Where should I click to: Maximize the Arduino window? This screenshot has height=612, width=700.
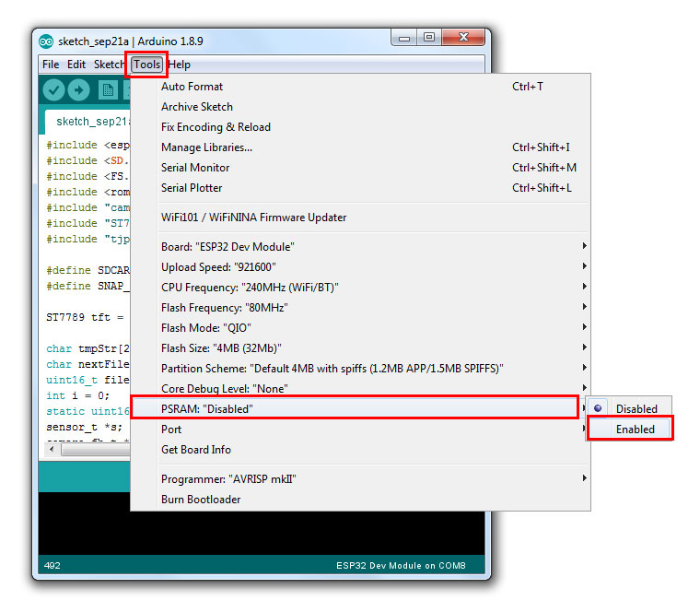click(x=429, y=38)
